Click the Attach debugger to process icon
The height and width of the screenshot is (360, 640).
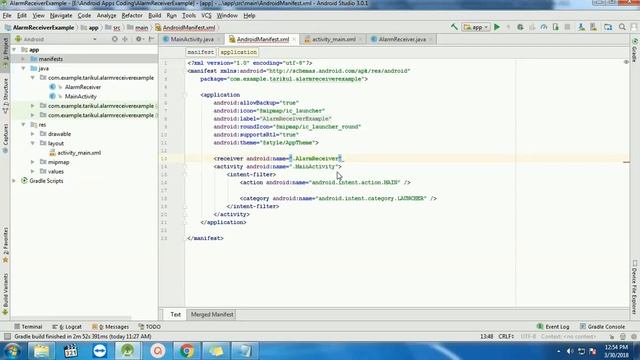tap(556, 27)
